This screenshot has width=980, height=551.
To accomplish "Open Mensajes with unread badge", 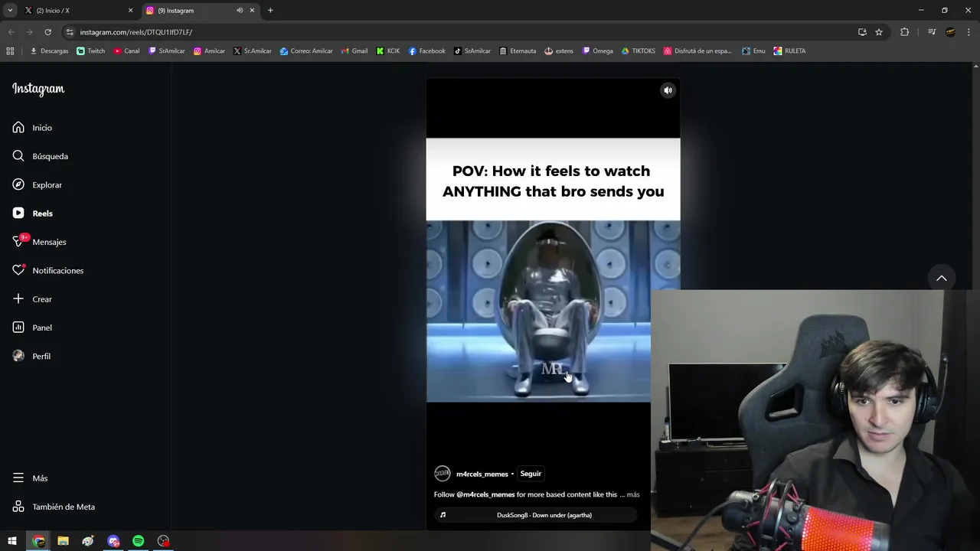I will click(x=39, y=242).
